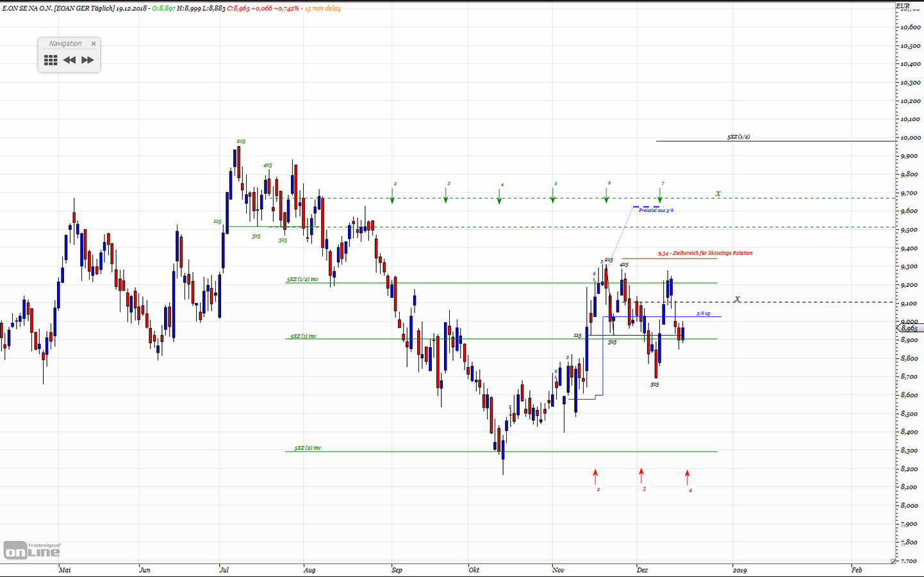Click the Dez label on the time axis
This screenshot has width=924, height=577.
tap(643, 570)
